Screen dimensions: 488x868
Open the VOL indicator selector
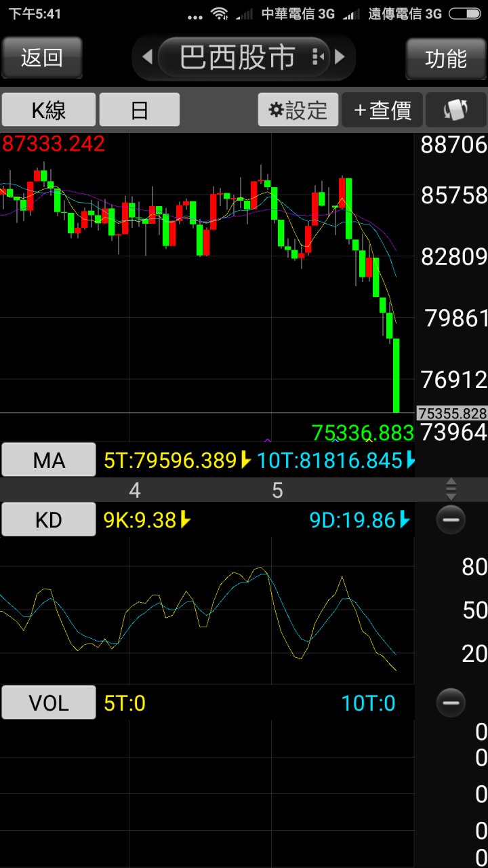coord(49,703)
